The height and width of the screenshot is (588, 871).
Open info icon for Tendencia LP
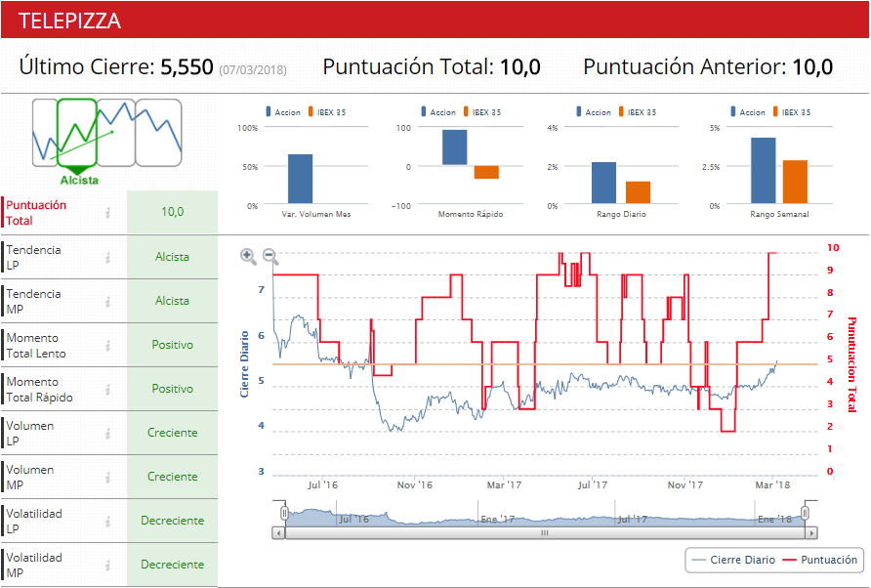tap(108, 258)
